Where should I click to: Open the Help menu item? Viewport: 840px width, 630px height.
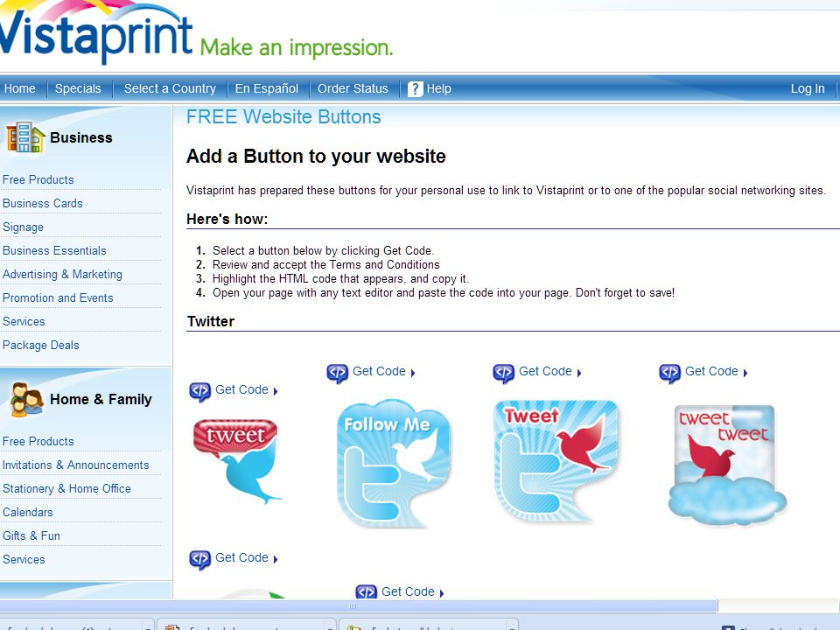[x=438, y=89]
